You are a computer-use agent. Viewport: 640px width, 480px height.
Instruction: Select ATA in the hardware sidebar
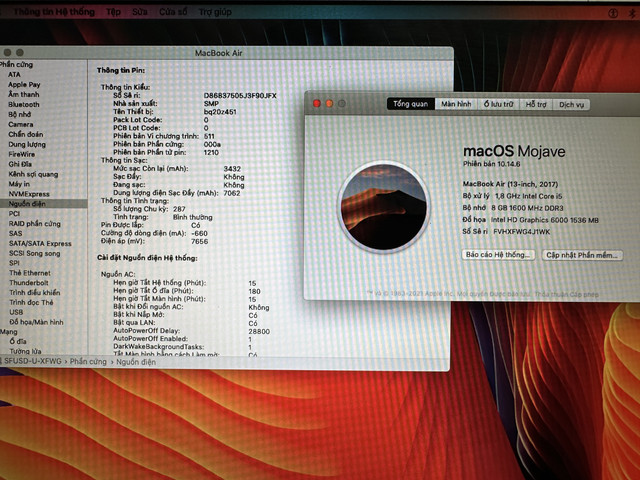click(x=14, y=74)
